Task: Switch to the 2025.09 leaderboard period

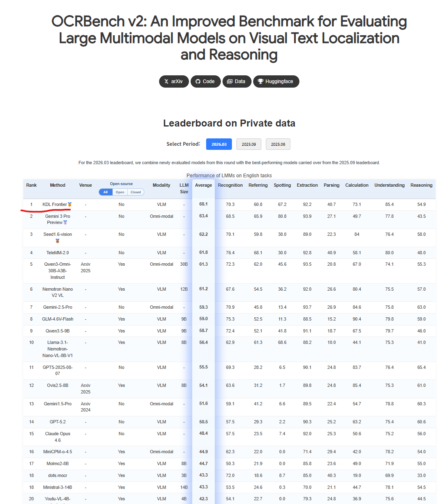Action: pyautogui.click(x=249, y=144)
